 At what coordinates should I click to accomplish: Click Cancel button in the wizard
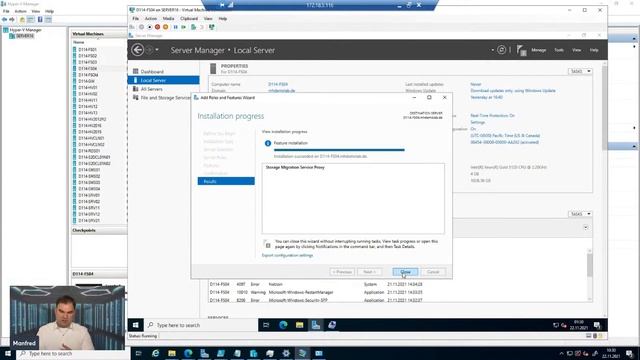[433, 272]
